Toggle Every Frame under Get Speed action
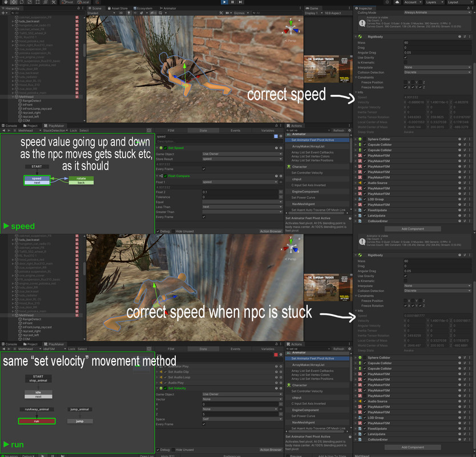The image size is (476, 457). tap(204, 169)
